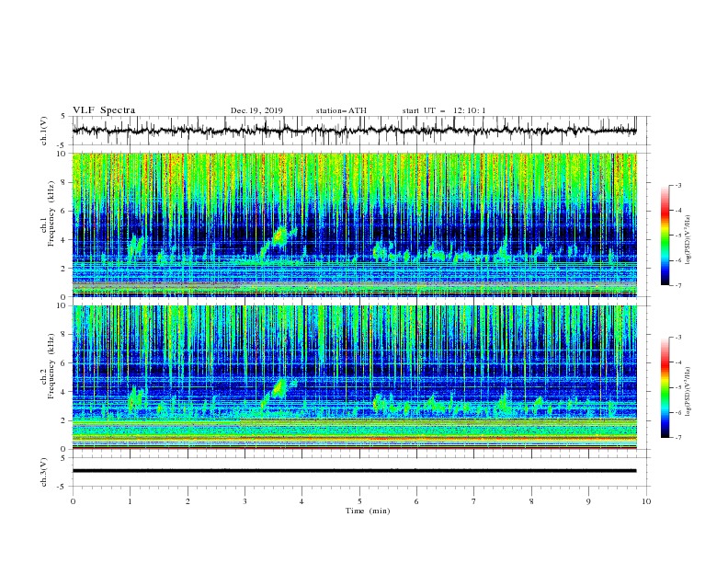This screenshot has width=728, height=563.
Task: Click the "5" volt tick of ch.3(V) panel
Action: pos(63,458)
